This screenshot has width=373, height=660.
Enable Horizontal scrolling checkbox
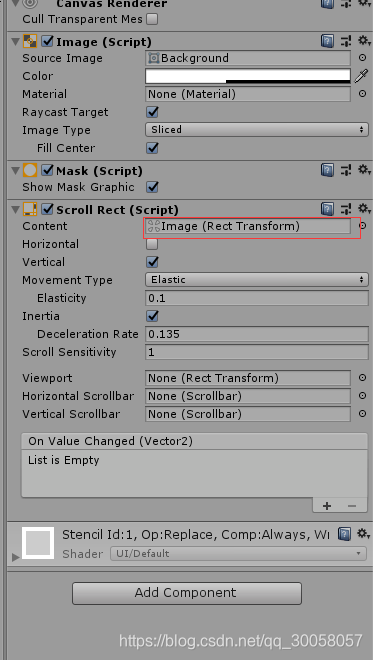click(152, 244)
